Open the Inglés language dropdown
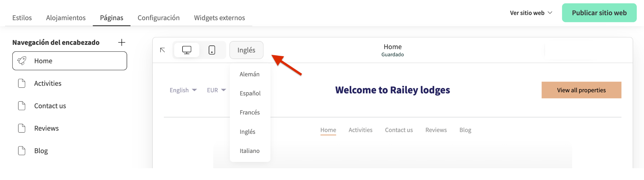Screen dimensions: 644x180 (x=246, y=50)
